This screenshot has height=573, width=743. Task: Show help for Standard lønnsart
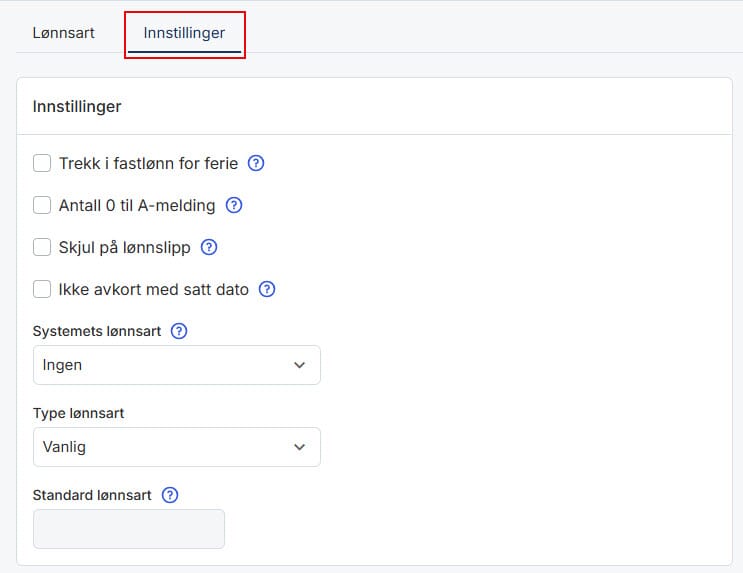(170, 495)
